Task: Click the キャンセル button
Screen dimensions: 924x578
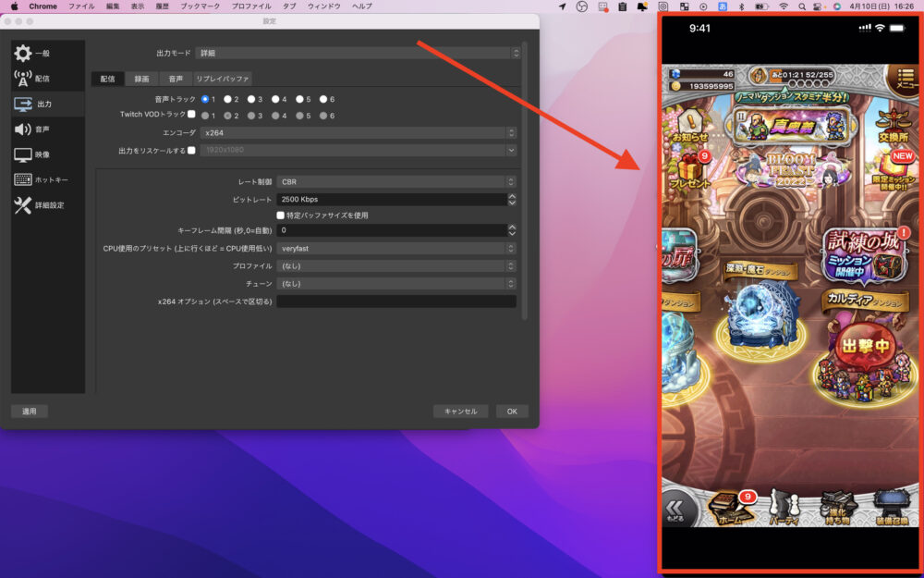Action: (x=460, y=412)
